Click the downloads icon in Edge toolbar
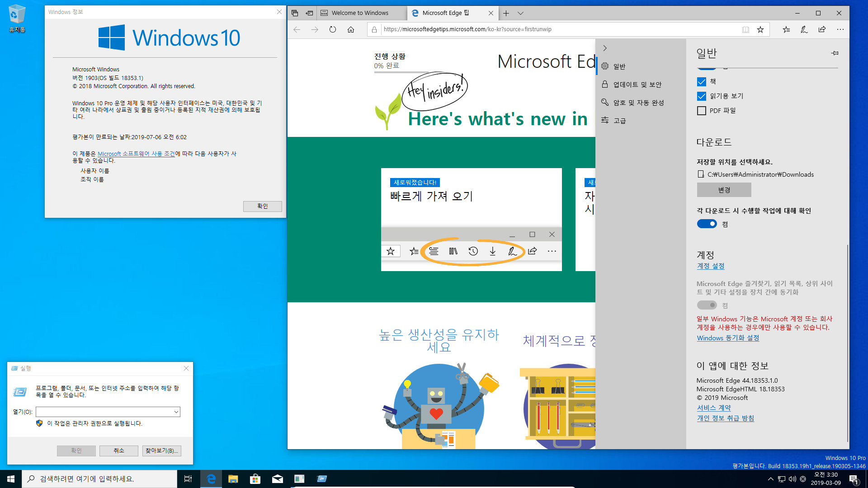This screenshot has height=488, width=868. coord(492,251)
